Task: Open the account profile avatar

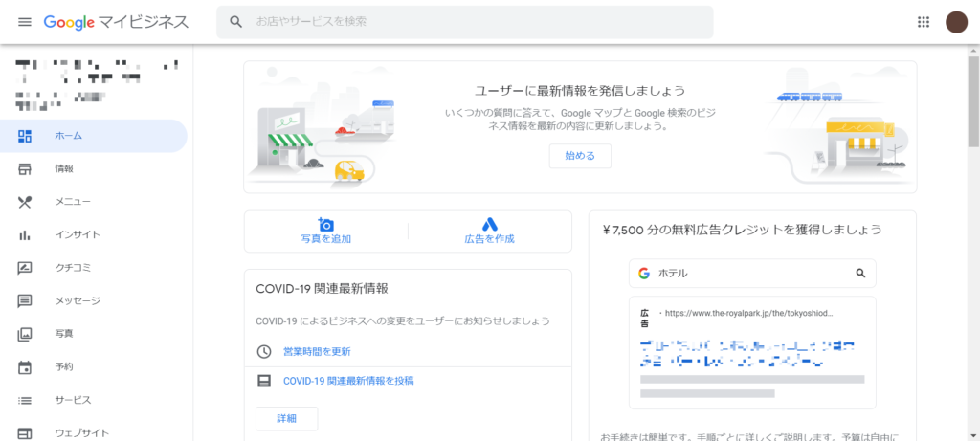Action: point(956,22)
